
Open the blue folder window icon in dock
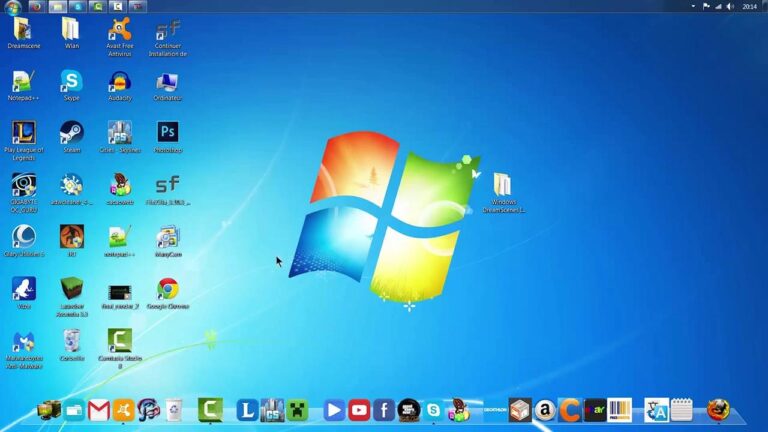[x=74, y=410]
